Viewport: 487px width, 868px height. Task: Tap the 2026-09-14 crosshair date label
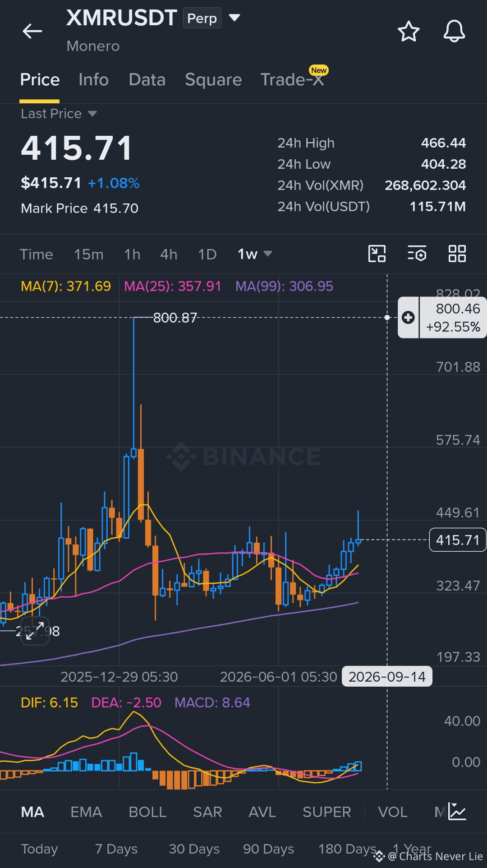pyautogui.click(x=387, y=677)
